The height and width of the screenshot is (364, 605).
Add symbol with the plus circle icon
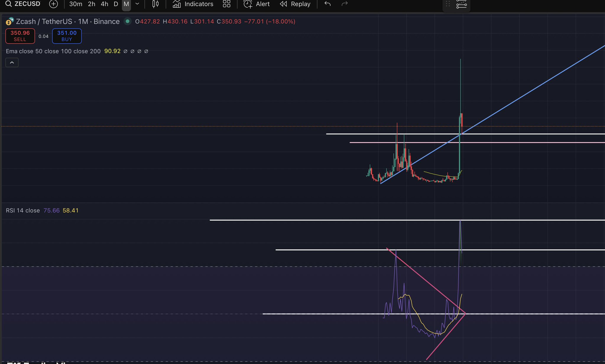point(53,4)
